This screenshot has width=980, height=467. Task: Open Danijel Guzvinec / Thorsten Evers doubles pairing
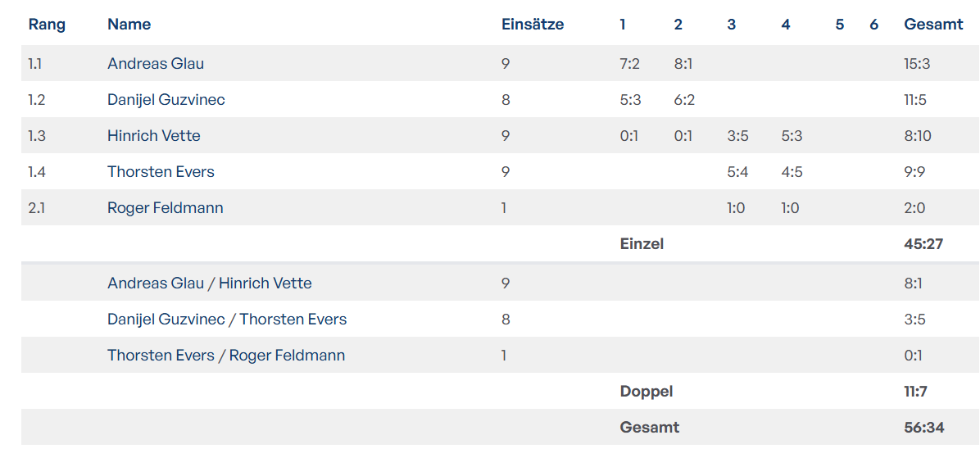pos(227,320)
